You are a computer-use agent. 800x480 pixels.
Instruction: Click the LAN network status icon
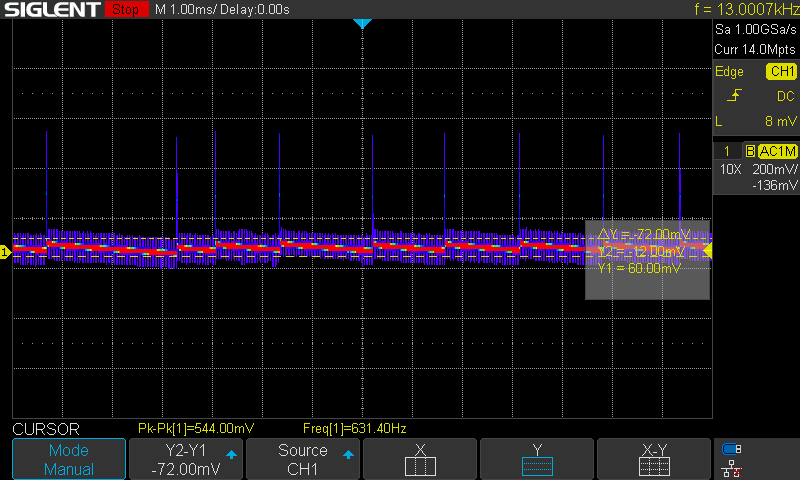click(x=732, y=468)
